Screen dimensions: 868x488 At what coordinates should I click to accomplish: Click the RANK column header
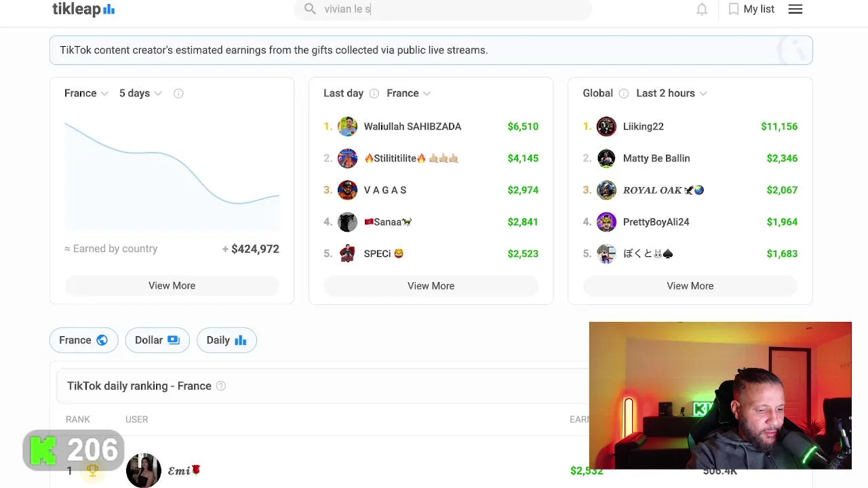coord(78,420)
